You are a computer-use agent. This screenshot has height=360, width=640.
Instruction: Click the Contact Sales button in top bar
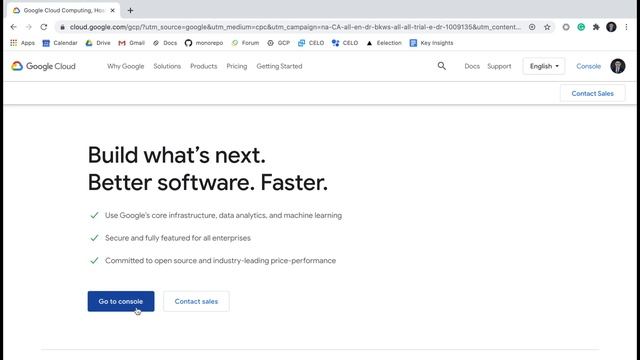[592, 93]
